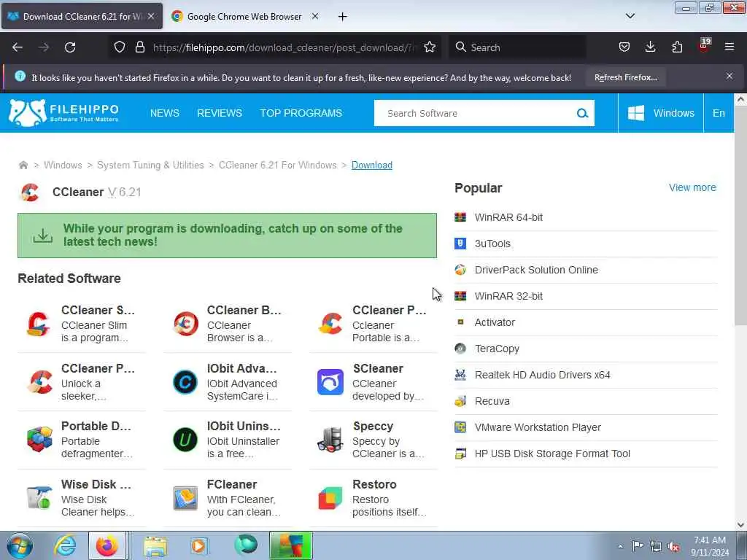Viewport: 747px width, 560px height.
Task: Open the 3uTools link in Popular
Action: [492, 244]
